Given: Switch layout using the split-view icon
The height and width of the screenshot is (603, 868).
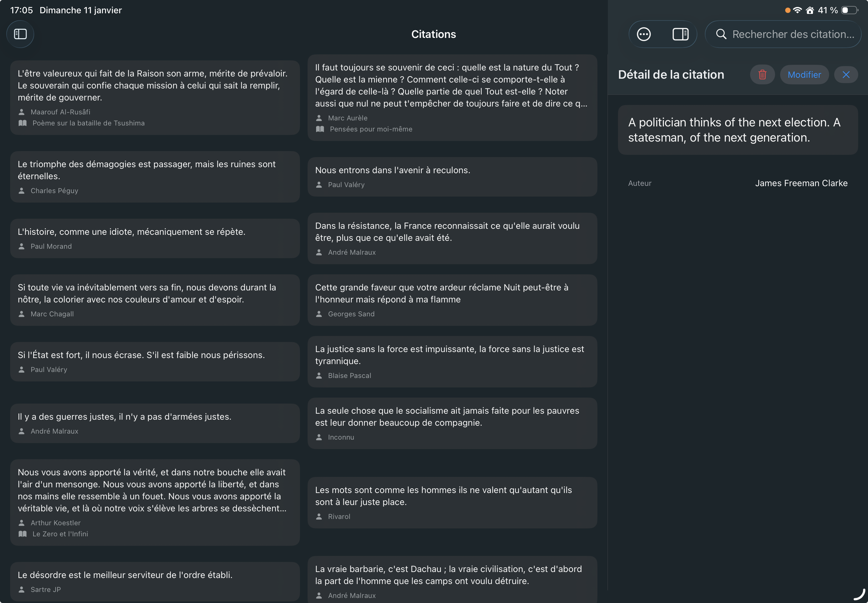Looking at the screenshot, I should [680, 34].
